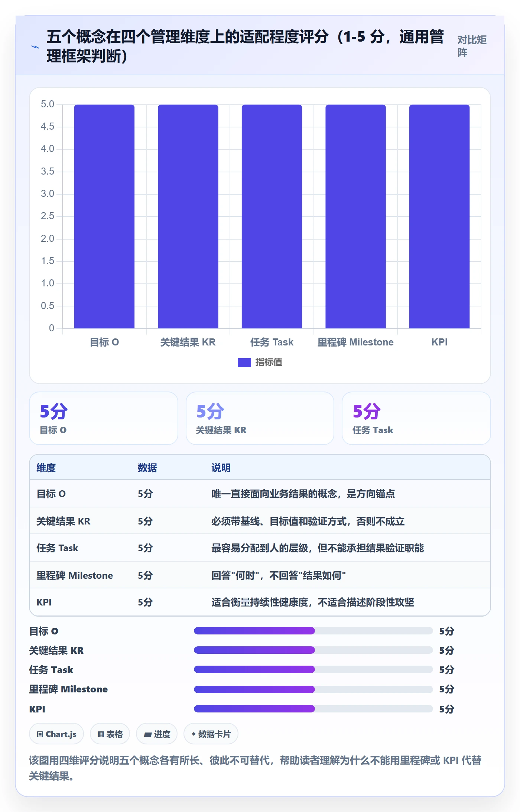
Task: Click the 数据 column header
Action: [147, 468]
